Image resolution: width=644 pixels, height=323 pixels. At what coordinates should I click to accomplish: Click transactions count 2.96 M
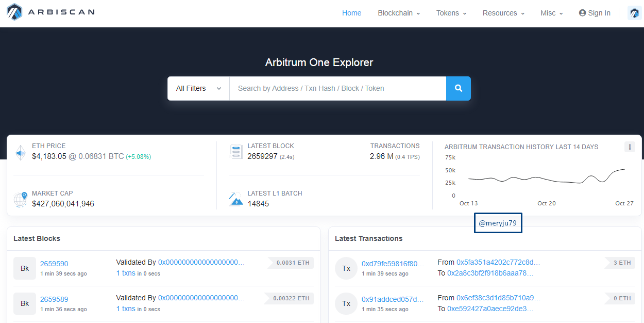coord(382,156)
